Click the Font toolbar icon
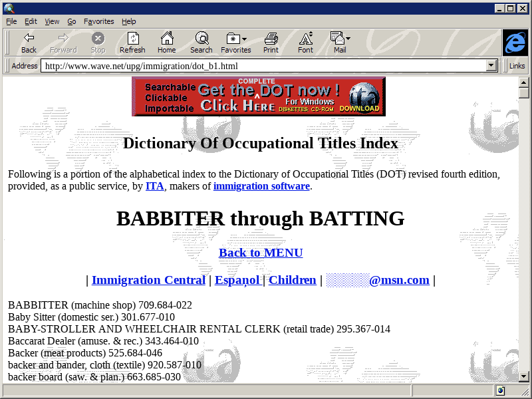 click(305, 43)
